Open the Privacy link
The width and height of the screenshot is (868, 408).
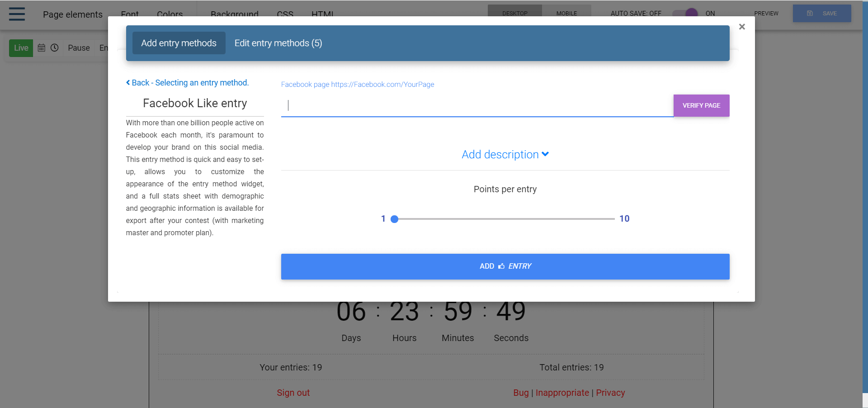pyautogui.click(x=610, y=393)
